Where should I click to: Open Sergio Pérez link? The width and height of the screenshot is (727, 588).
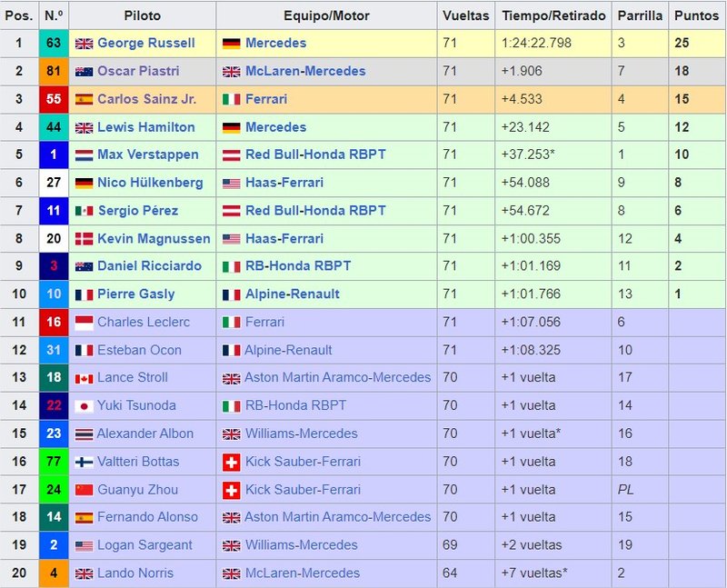tap(138, 211)
